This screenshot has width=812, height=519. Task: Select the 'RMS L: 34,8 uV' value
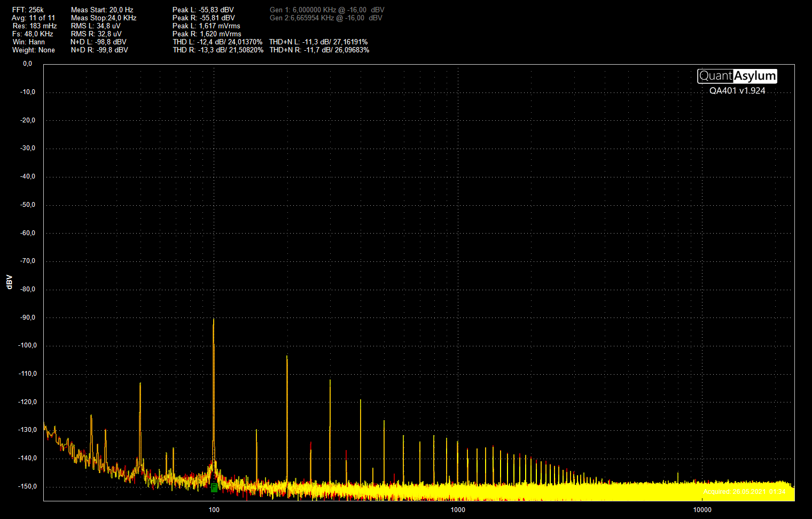click(x=96, y=26)
